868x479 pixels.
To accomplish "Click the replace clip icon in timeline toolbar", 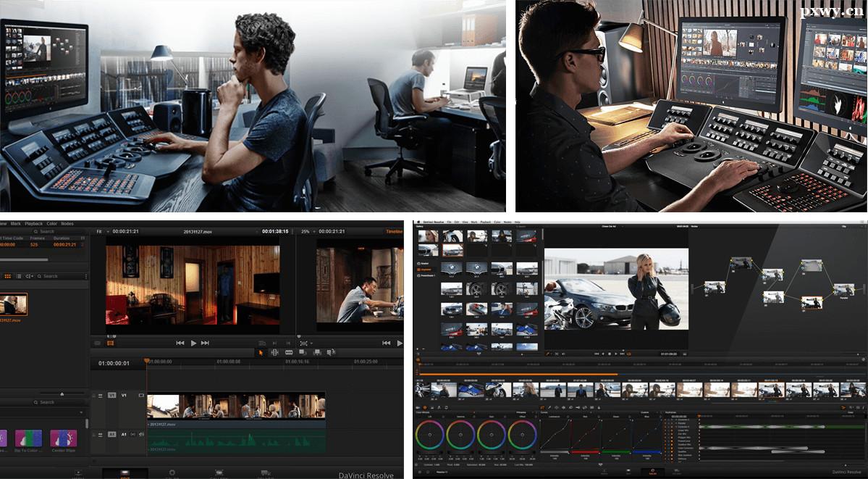I will 331,352.
